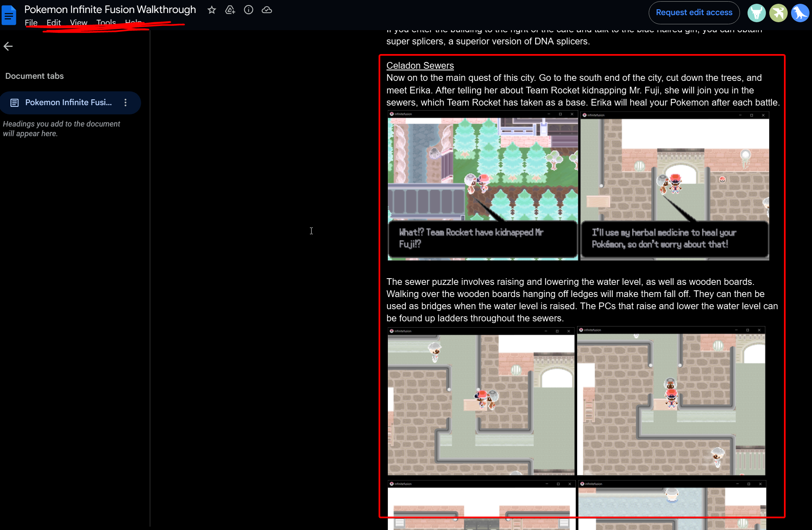
Task: Click the add to Drive shortcut icon
Action: click(x=230, y=10)
